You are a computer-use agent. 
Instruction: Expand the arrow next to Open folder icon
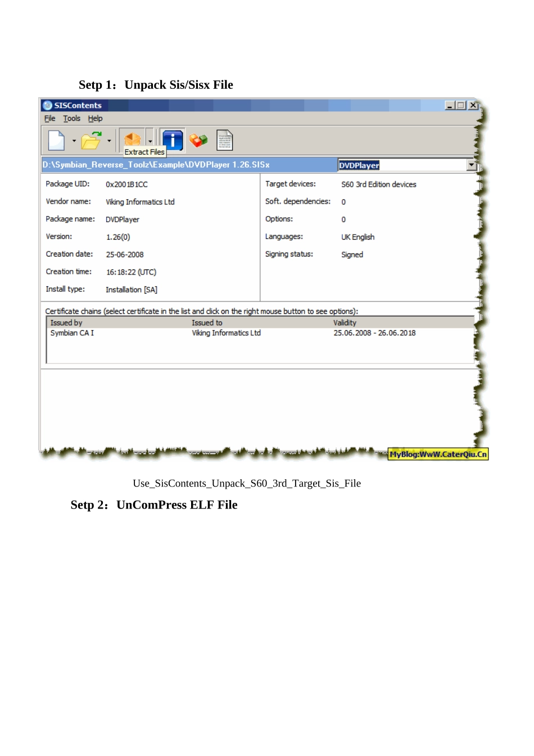click(109, 141)
